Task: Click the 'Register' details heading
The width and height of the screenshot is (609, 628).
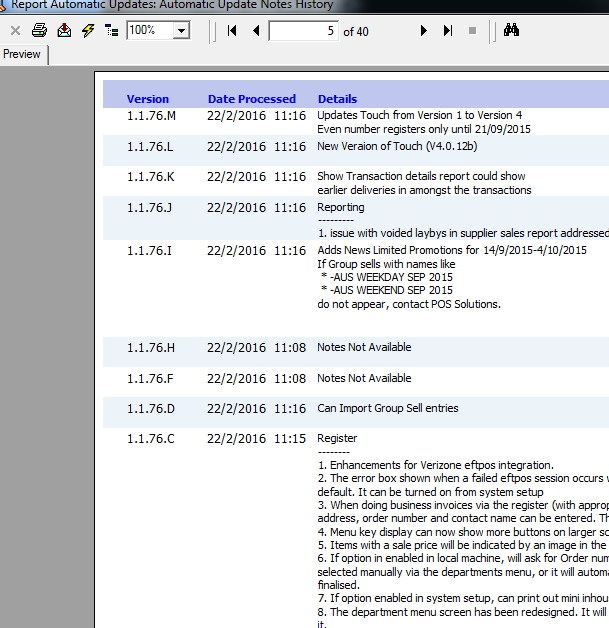Action: pyautogui.click(x=337, y=438)
